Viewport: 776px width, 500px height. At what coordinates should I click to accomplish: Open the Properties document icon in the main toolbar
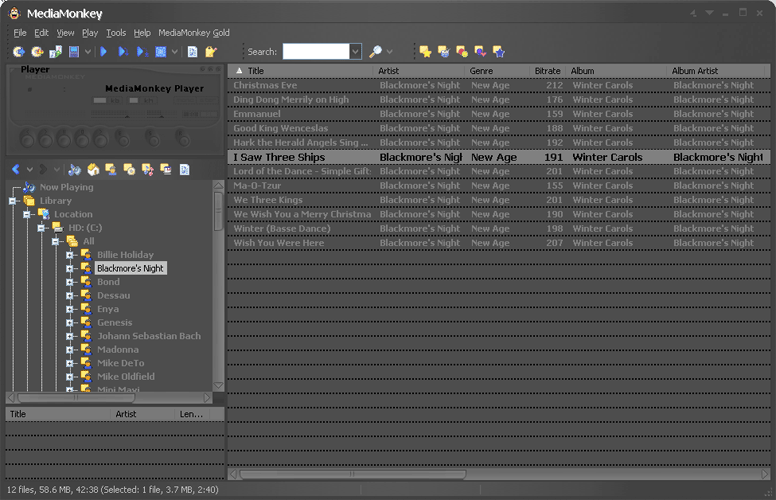click(x=193, y=51)
